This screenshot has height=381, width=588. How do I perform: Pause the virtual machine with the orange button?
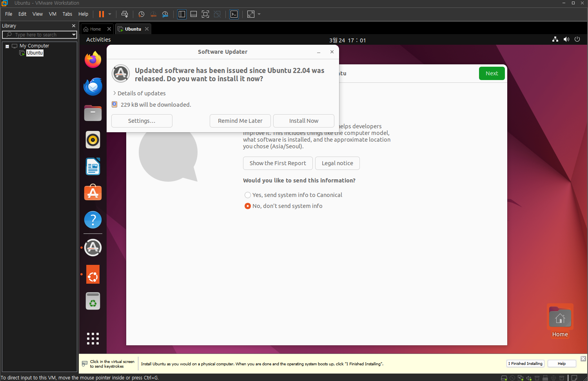[102, 14]
